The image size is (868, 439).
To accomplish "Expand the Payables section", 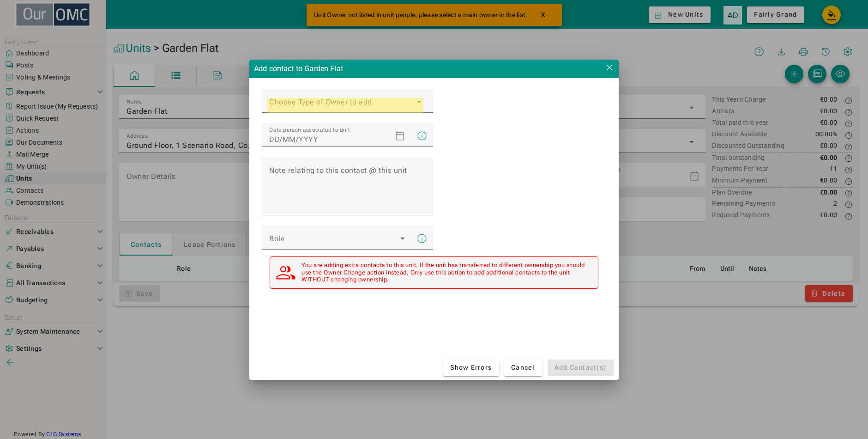I will click(x=53, y=249).
